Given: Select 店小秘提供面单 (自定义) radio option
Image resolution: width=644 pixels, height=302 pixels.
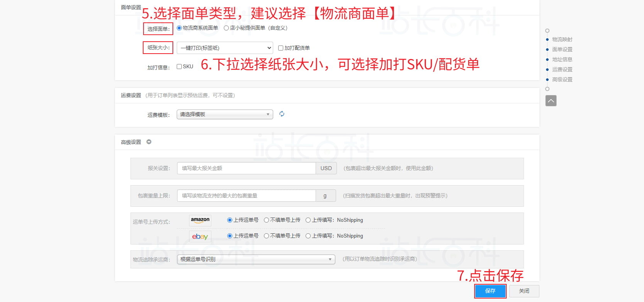Looking at the screenshot, I should point(226,28).
